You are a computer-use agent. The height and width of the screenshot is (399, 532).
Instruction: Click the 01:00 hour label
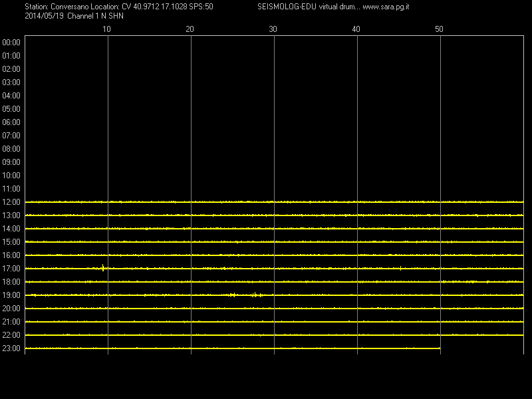point(11,56)
